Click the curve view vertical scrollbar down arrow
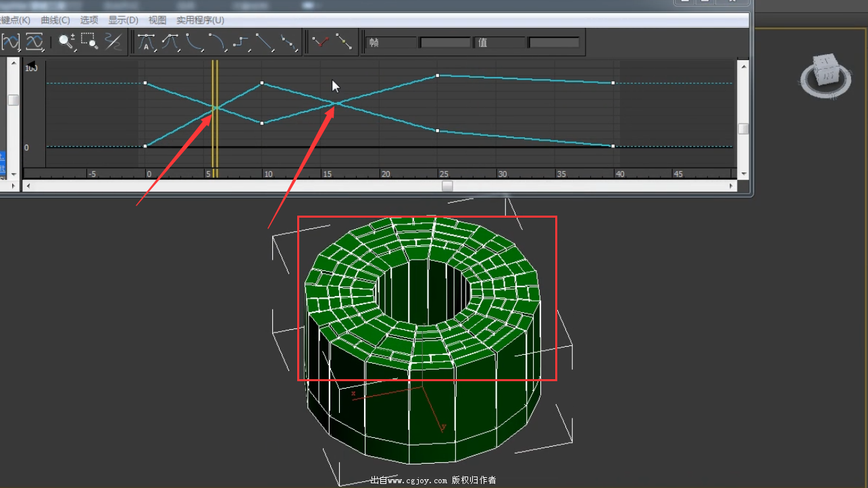Viewport: 868px width, 488px height. [x=743, y=174]
